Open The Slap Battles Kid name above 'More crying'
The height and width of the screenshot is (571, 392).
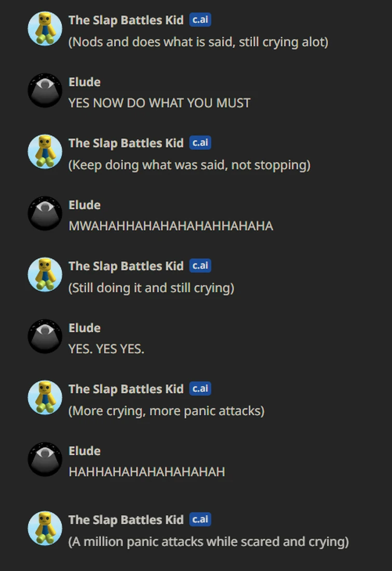coord(126,389)
